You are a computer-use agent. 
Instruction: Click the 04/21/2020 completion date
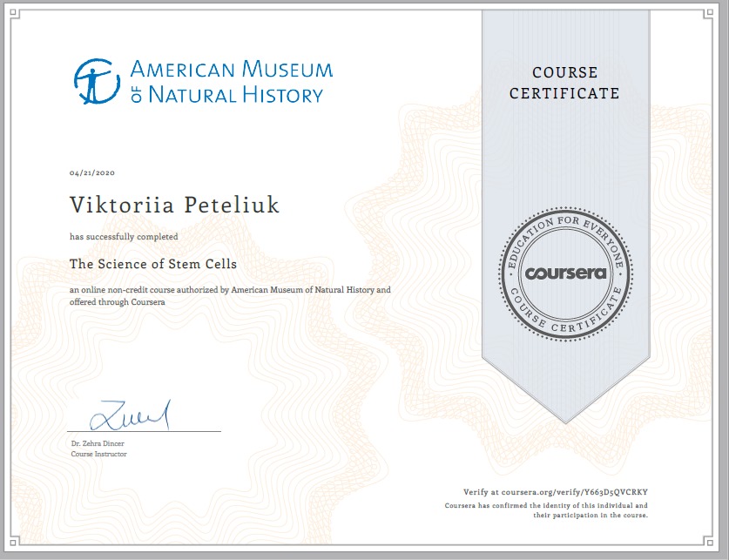[x=92, y=173]
